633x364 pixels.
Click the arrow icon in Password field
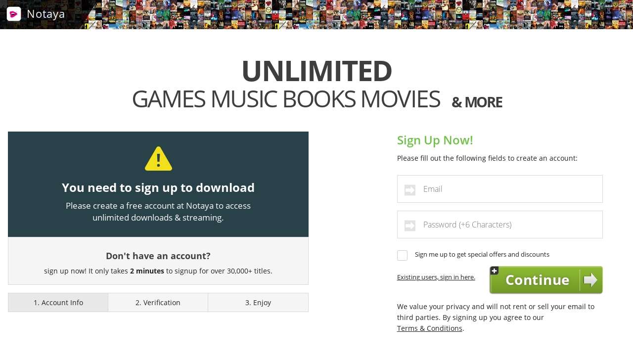pyautogui.click(x=410, y=226)
